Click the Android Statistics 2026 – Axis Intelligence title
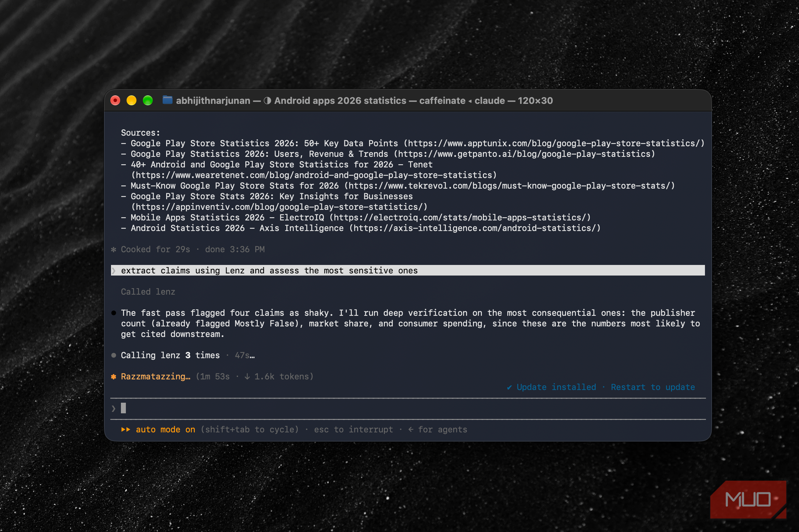 [237, 228]
